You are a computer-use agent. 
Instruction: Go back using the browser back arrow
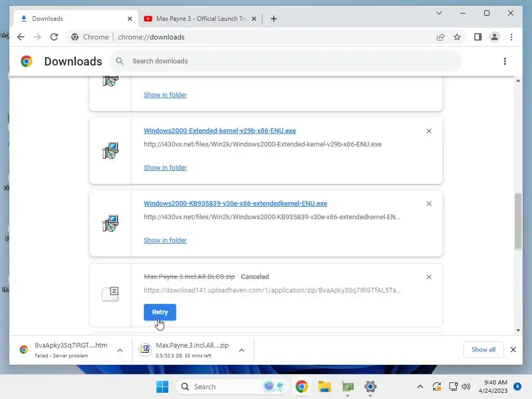[x=21, y=37]
